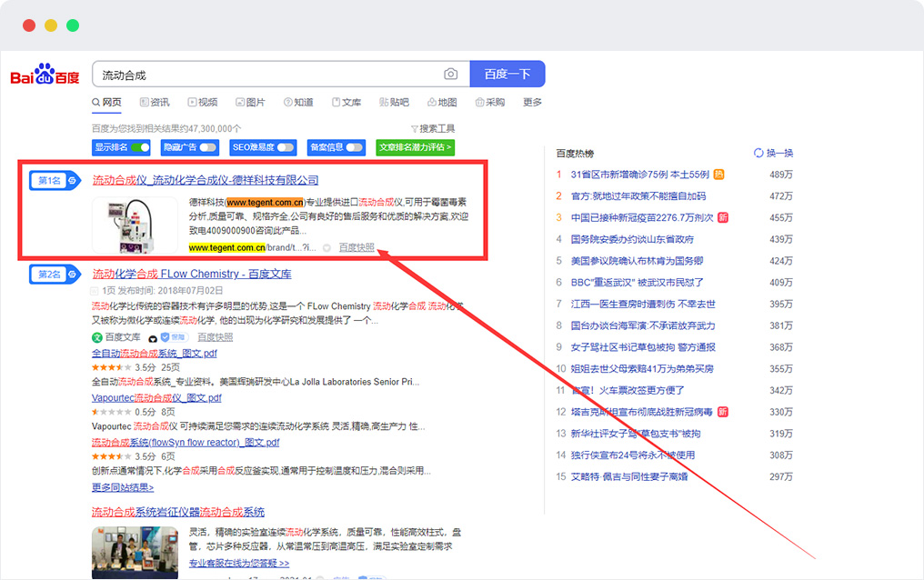
Task: Click the 德祥科技 flow synthesizer thumbnail
Action: click(135, 225)
